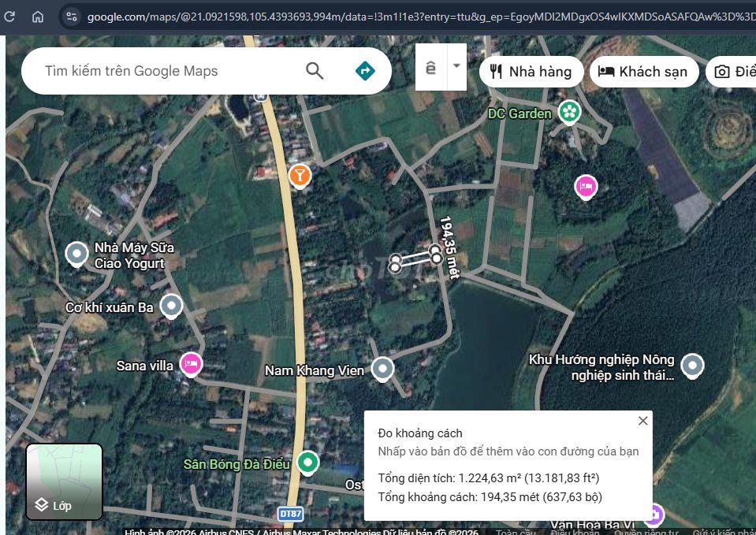Expand the input method dropdown arrow

click(456, 66)
